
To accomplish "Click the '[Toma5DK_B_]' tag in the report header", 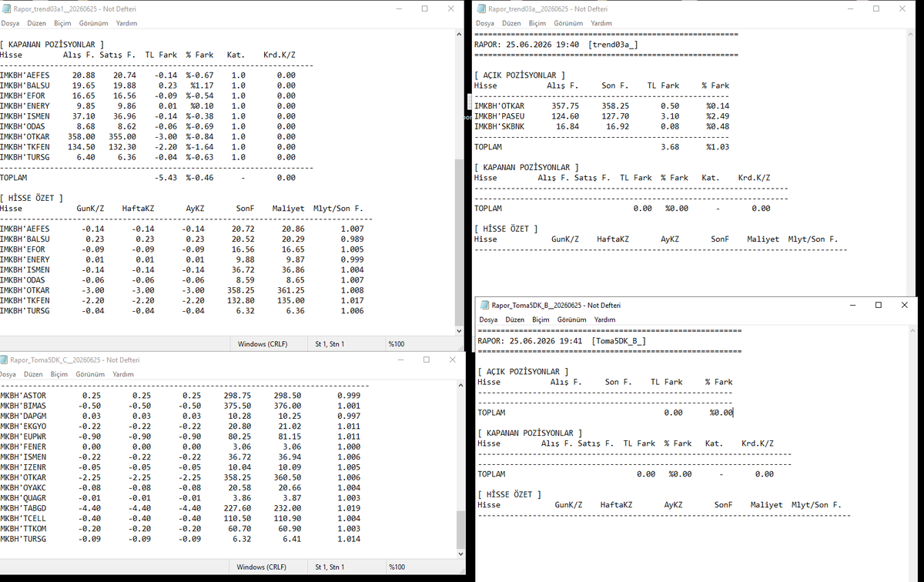I will (618, 341).
